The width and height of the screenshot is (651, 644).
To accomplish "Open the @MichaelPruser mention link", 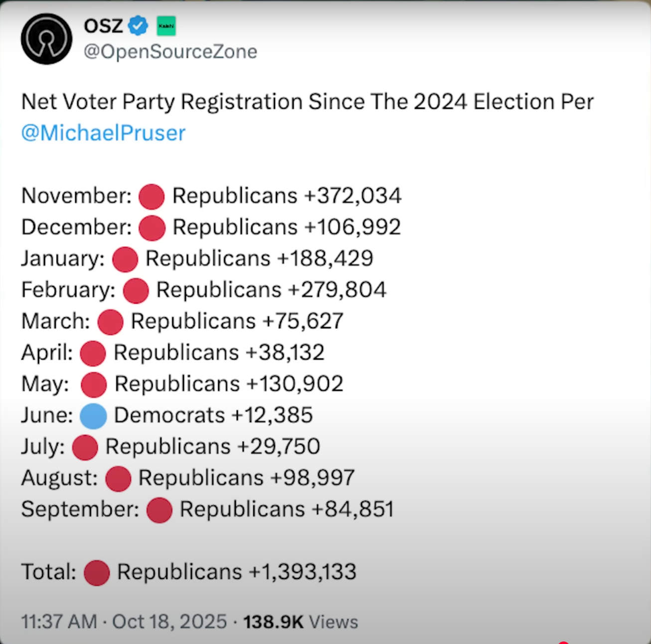I will pos(103,133).
